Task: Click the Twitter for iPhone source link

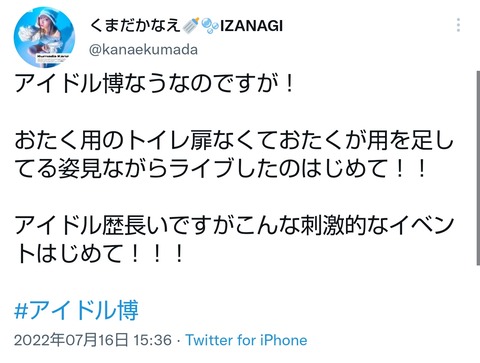Action: 246,340
